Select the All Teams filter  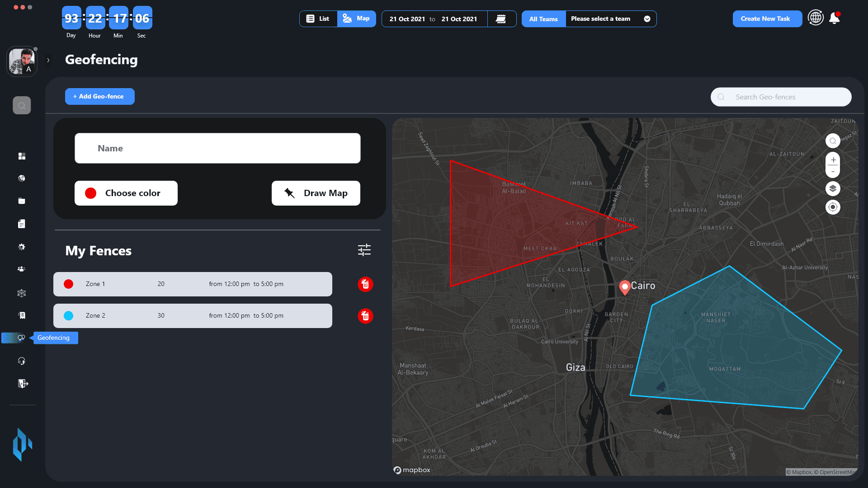[543, 19]
